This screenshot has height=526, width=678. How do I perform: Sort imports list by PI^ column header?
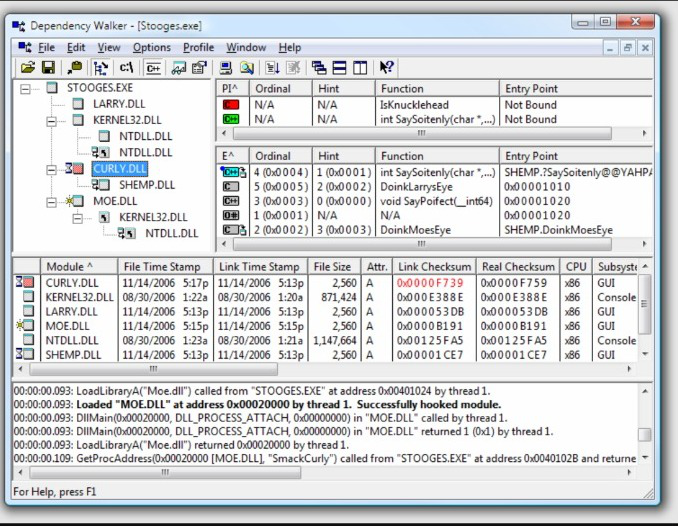point(233,89)
